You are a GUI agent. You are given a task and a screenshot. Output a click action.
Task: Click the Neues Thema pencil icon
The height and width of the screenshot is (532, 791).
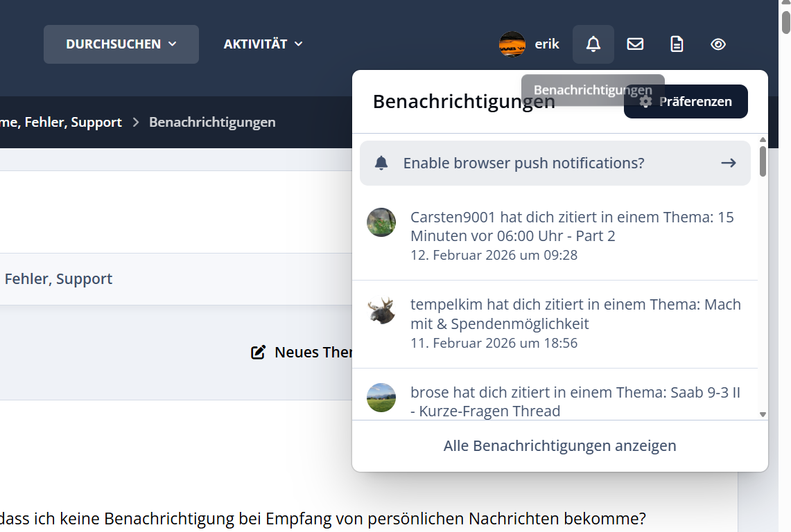[258, 353]
